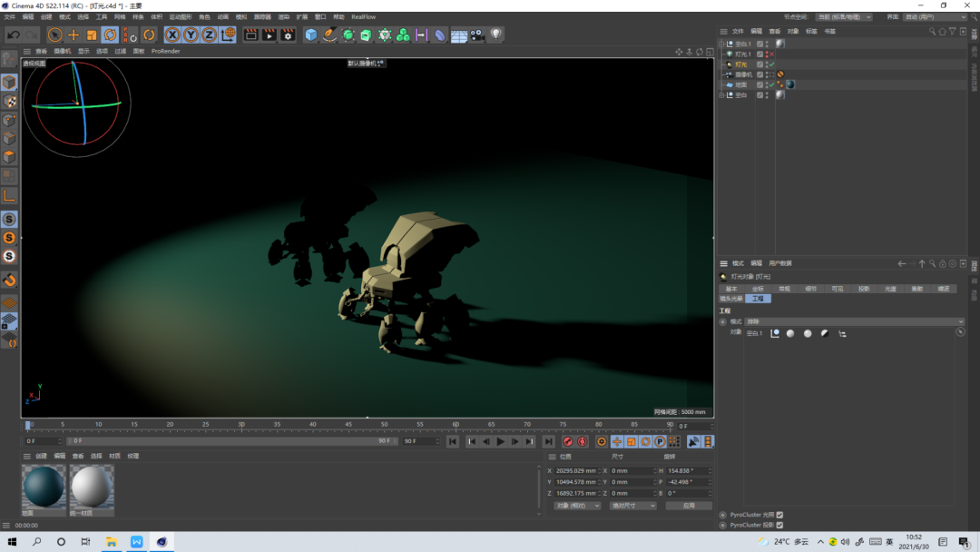Viewport: 980px width, 552px height.
Task: Open the 模式 dropdown in 工程 section
Action: [x=854, y=321]
